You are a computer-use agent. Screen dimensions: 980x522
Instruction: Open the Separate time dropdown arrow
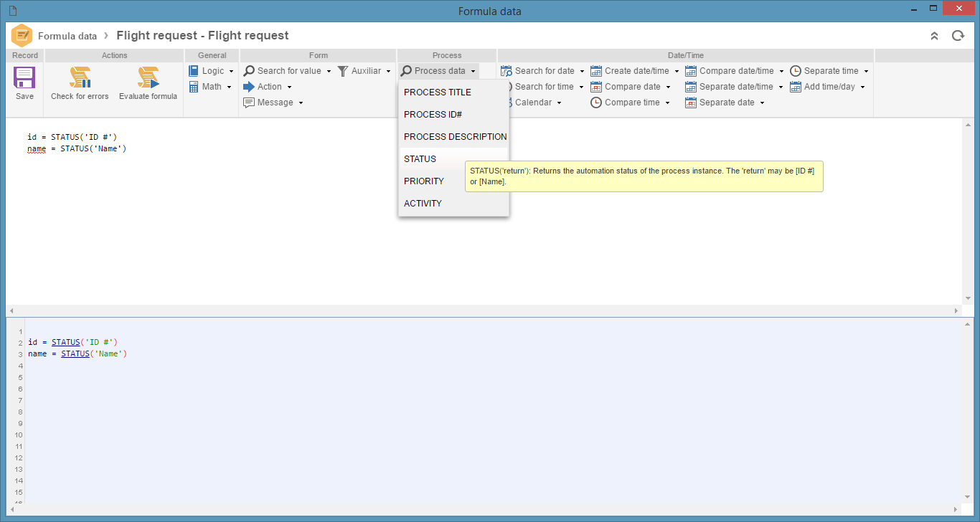(x=866, y=72)
